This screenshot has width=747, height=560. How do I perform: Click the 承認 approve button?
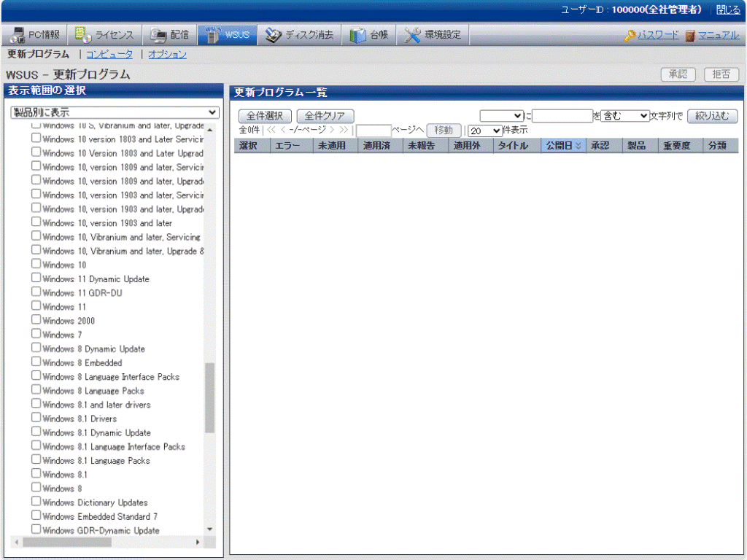(678, 74)
